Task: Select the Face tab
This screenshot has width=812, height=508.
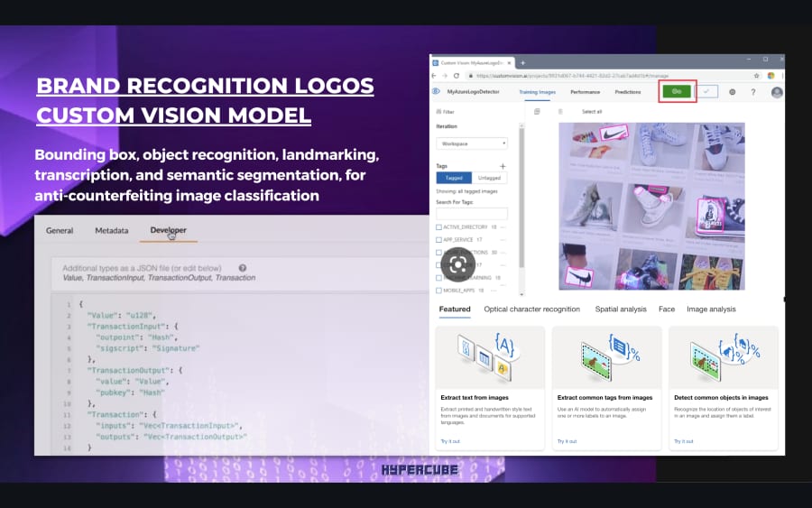Action: coord(667,309)
